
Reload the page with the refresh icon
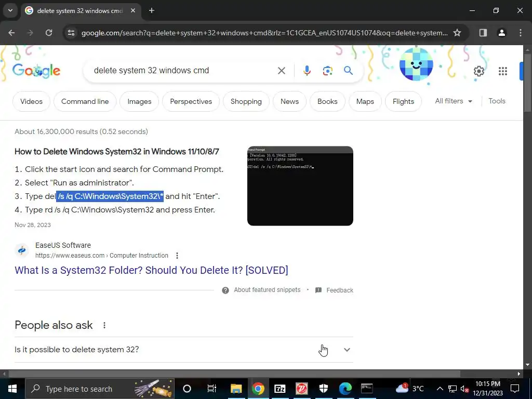[x=49, y=33]
